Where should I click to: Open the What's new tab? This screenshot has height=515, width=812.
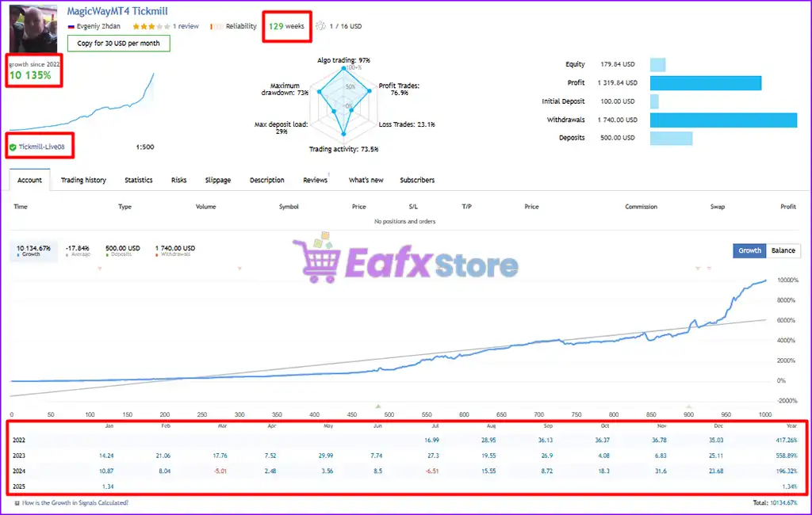[x=366, y=180]
